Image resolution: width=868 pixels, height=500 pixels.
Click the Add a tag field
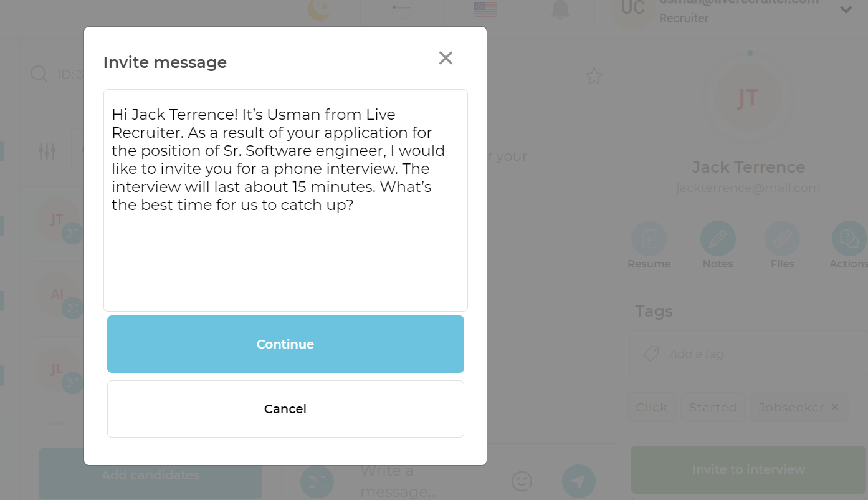click(748, 353)
